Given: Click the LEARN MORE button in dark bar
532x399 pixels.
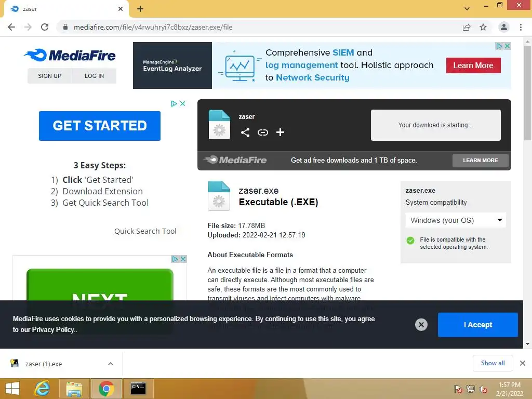Looking at the screenshot, I should [481, 160].
